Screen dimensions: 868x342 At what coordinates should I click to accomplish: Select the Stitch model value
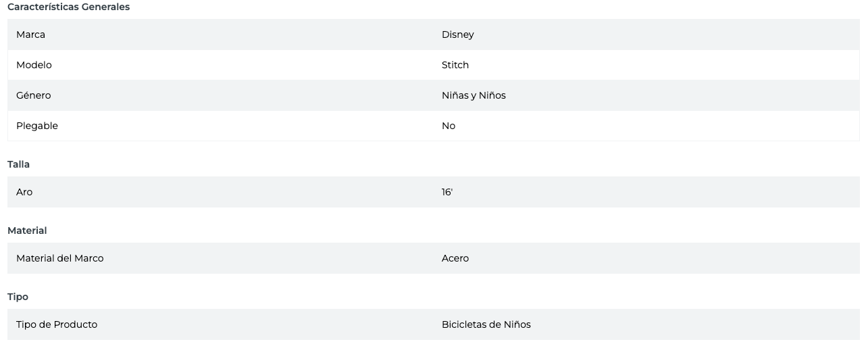[x=455, y=65]
